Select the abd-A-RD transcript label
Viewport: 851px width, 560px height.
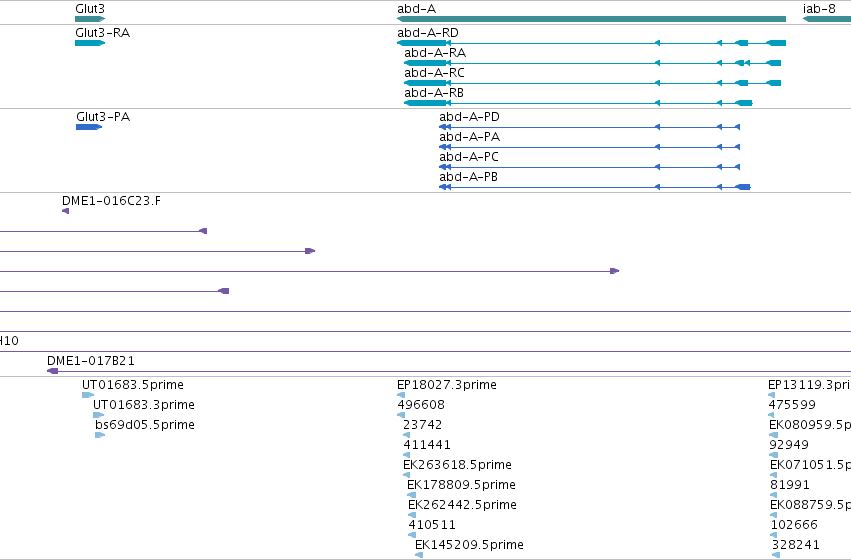(x=428, y=33)
